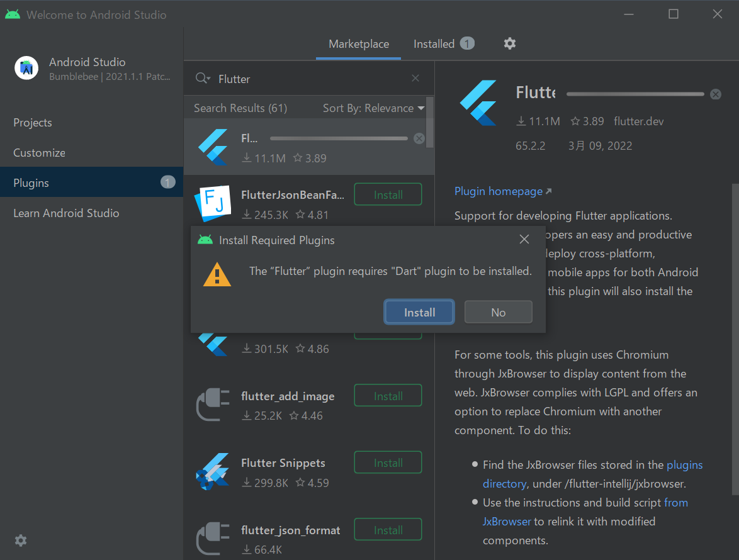The height and width of the screenshot is (560, 739).
Task: Click the warning triangle icon in the dialog
Action: [x=217, y=274]
